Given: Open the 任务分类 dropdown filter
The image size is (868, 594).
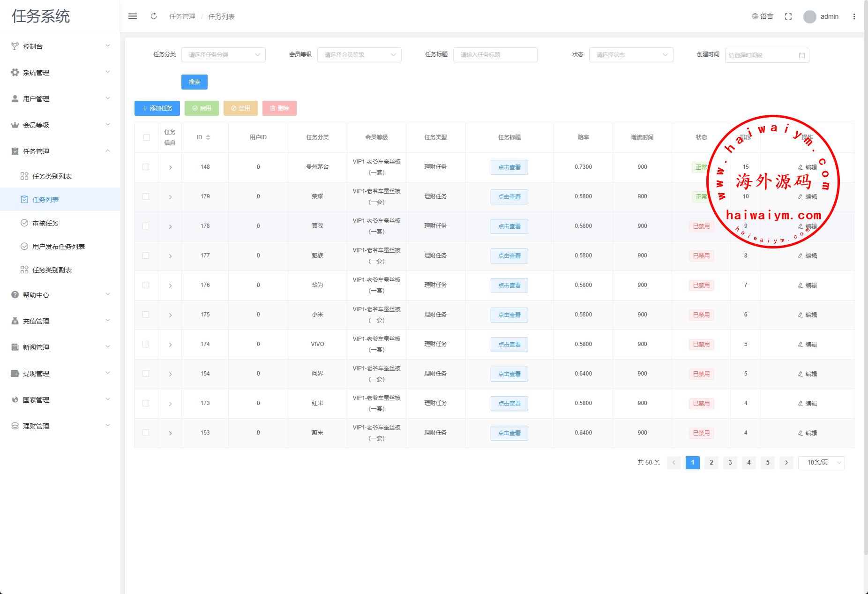Looking at the screenshot, I should [x=223, y=55].
